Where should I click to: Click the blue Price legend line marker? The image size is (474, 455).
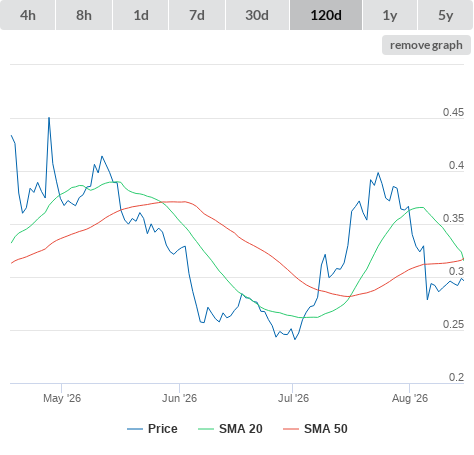point(135,429)
